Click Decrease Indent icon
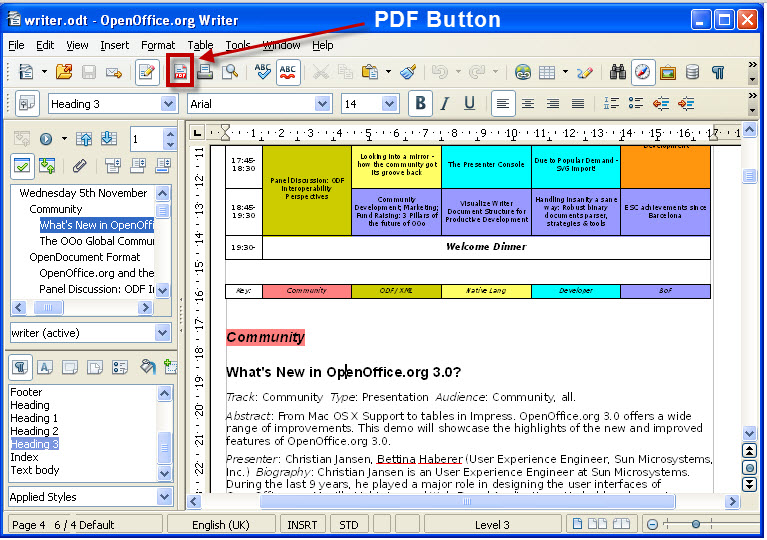The height and width of the screenshot is (540, 767). coord(661,103)
